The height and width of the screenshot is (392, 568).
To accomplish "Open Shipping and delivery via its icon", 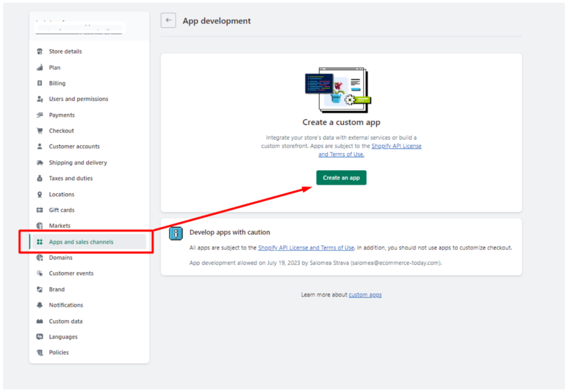I will pos(38,163).
